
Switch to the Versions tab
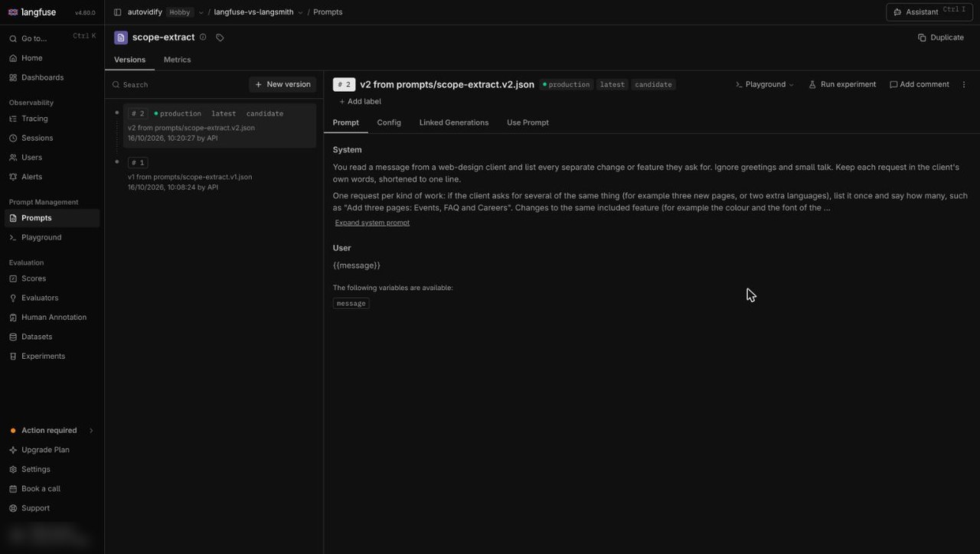[x=129, y=60]
